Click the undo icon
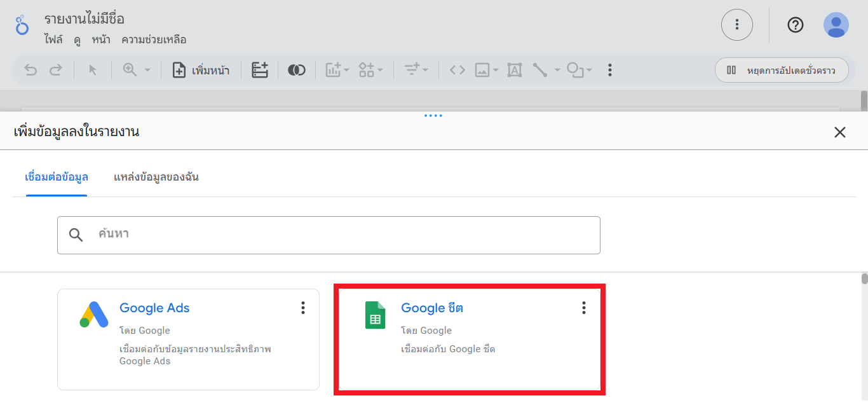The height and width of the screenshot is (405, 868). click(x=31, y=70)
